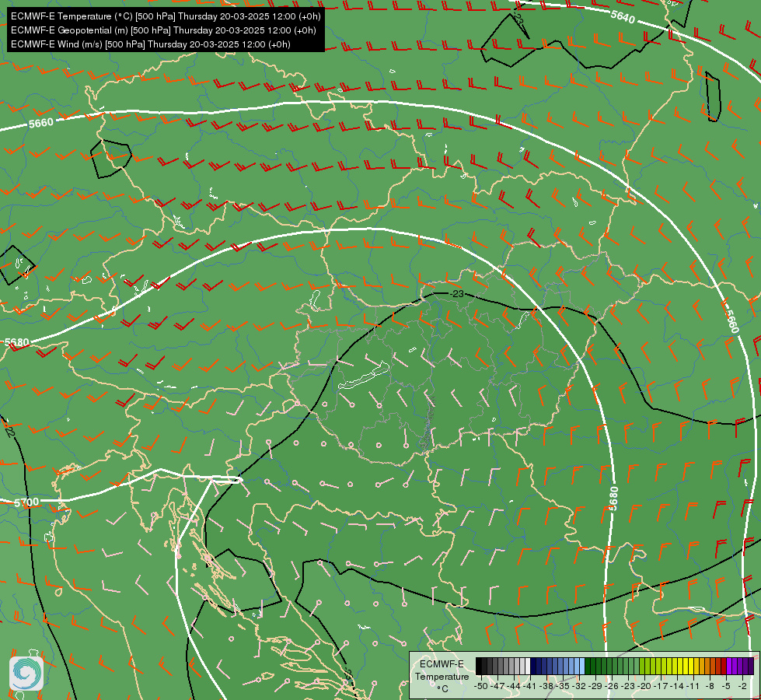
Task: Click the -20 tick label in the legend
Action: point(645,686)
